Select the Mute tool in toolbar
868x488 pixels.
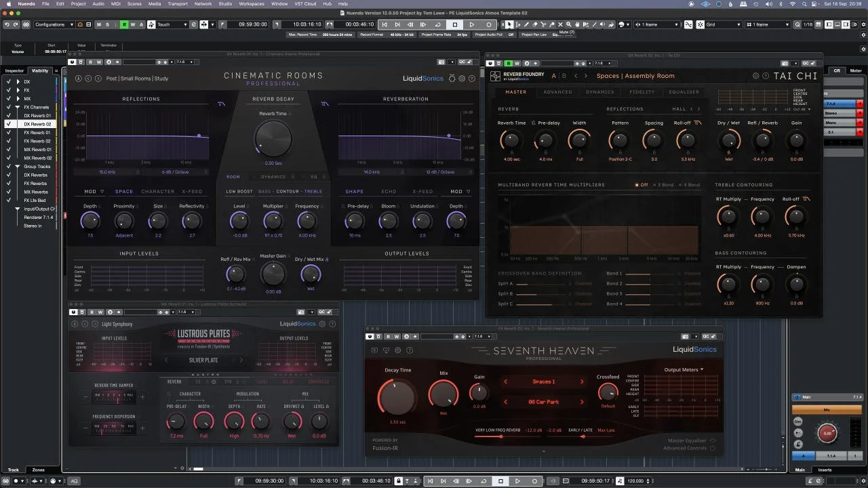(x=560, y=24)
